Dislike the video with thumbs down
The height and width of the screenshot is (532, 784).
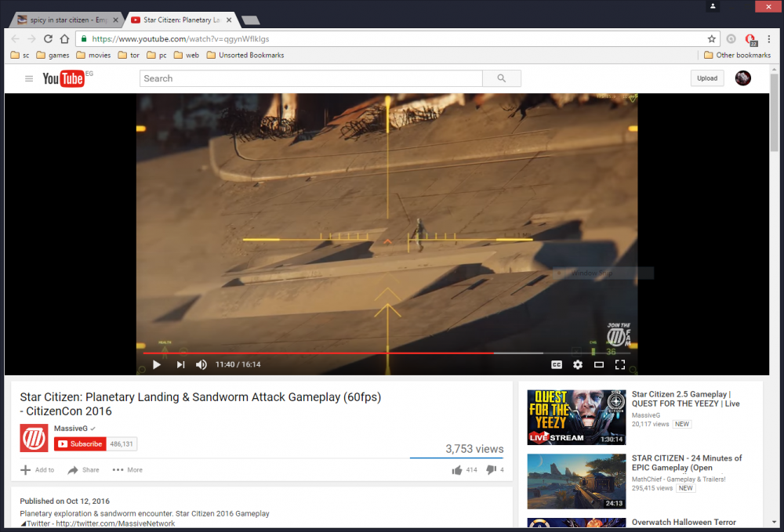(495, 470)
